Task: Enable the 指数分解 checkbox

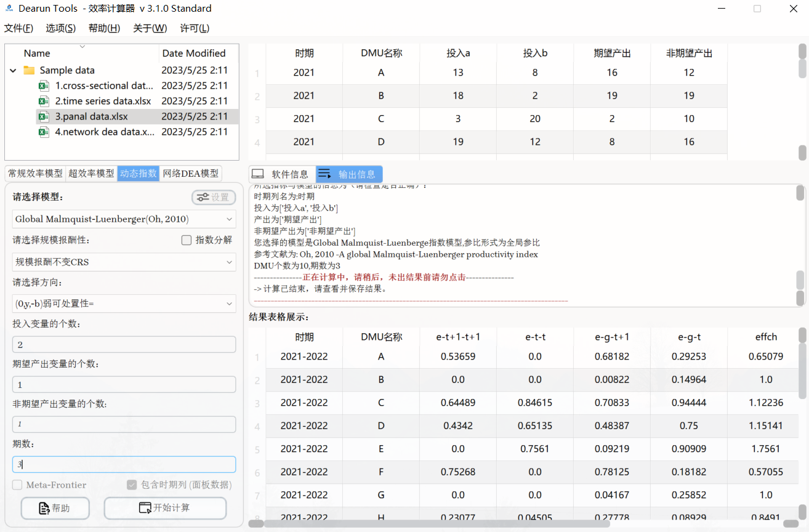Action: pos(187,240)
